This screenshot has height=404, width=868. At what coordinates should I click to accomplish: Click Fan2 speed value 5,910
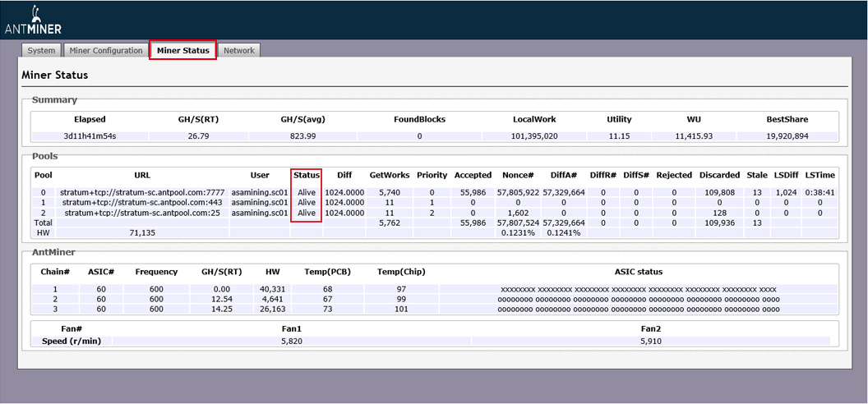(651, 341)
